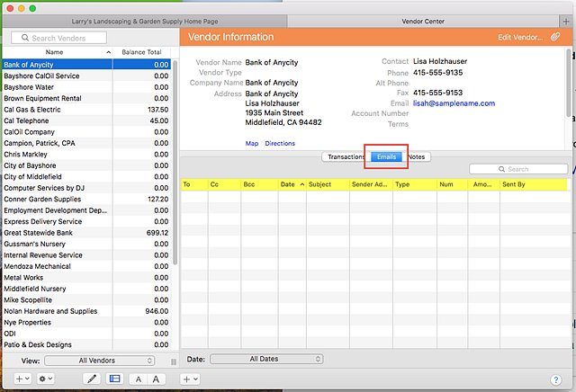Open the Directions link
Screen dimensions: 576x392
(x=280, y=143)
